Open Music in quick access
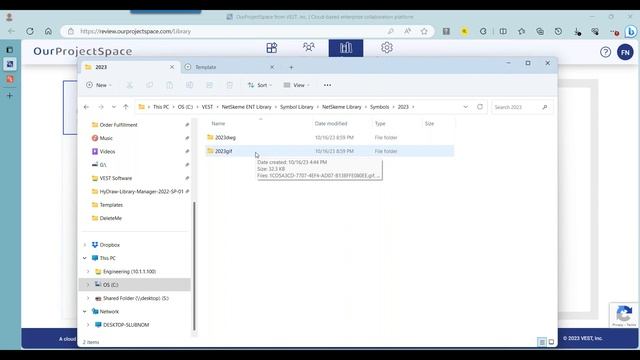The width and height of the screenshot is (640, 360). [106, 138]
